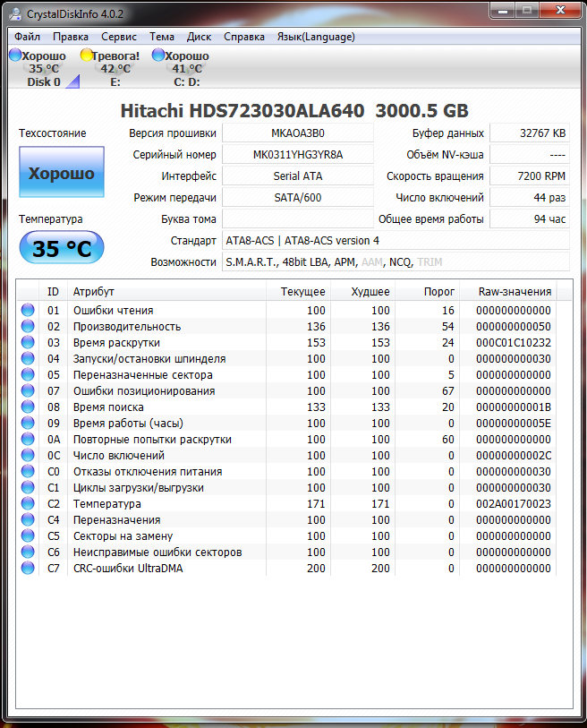The image size is (587, 728).
Task: Open the Правка menu
Action: pyautogui.click(x=71, y=37)
